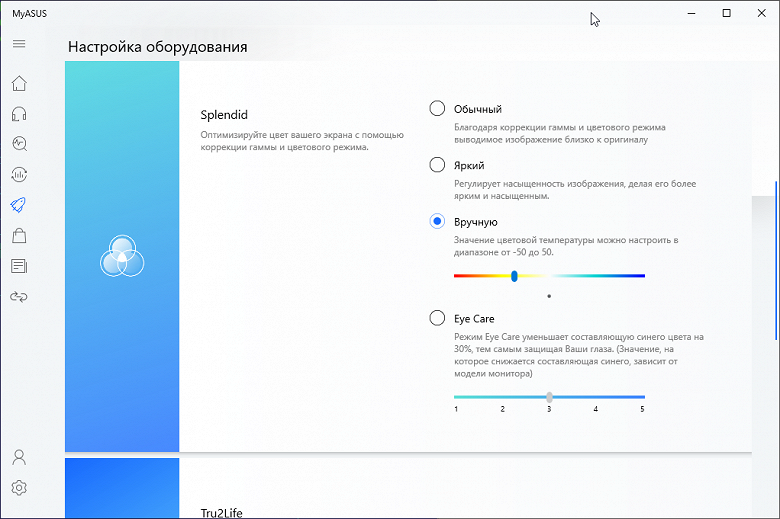
Task: Click the Настройка оборудования page title
Action: pyautogui.click(x=158, y=47)
